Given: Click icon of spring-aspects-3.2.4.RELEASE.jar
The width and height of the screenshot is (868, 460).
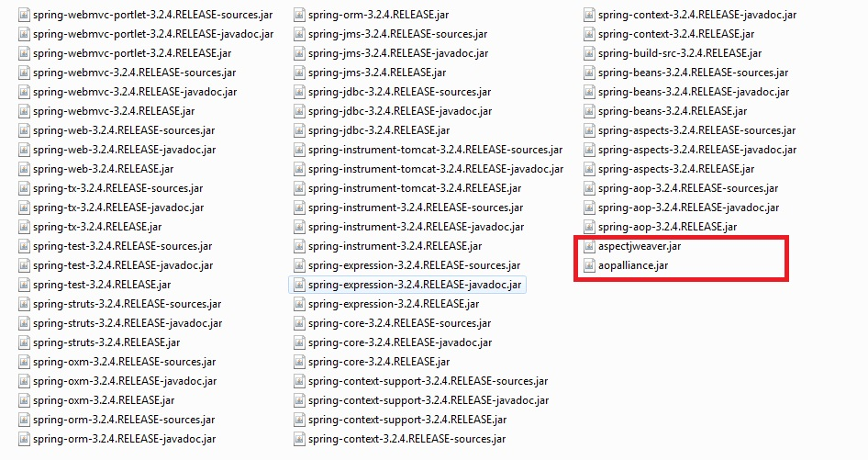Looking at the screenshot, I should click(589, 169).
